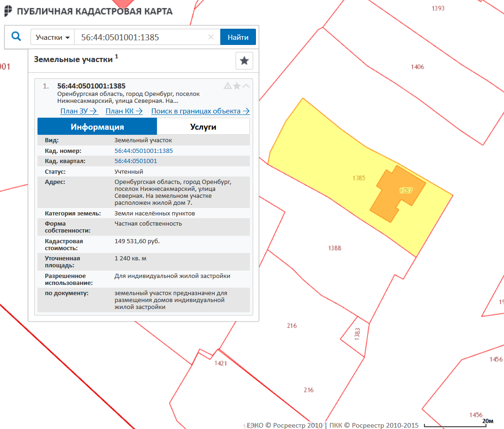504x429 pixels.
Task: Click parcel label 1456 near scale bar
Action: click(x=476, y=415)
